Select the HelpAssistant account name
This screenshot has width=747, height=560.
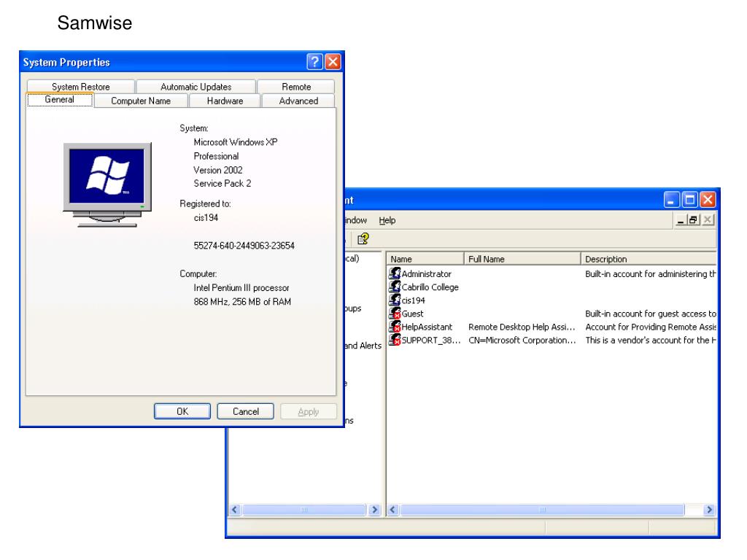427,327
